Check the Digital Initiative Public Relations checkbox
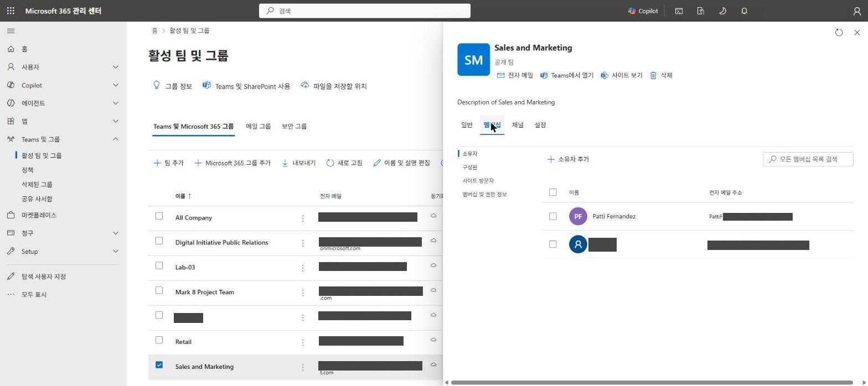868x386 pixels. 159,241
